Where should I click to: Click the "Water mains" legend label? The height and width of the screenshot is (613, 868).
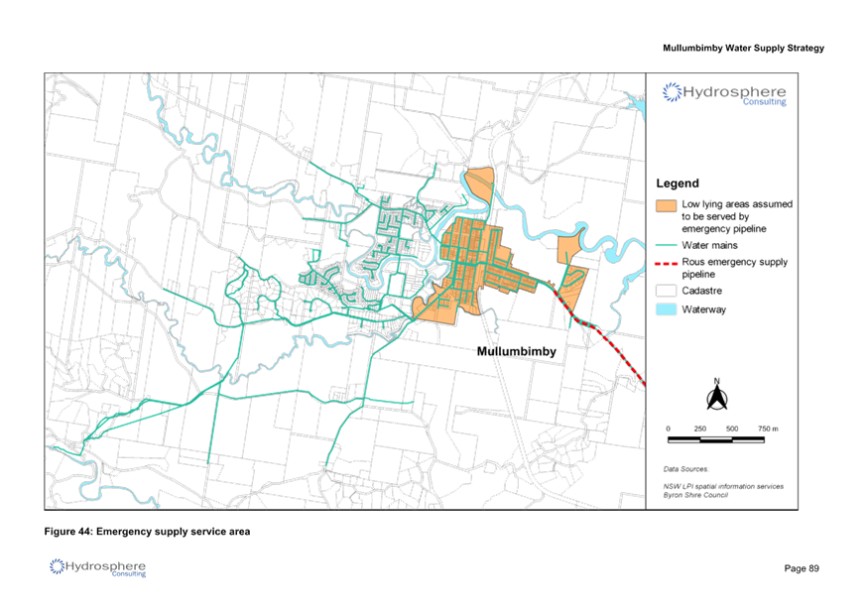click(x=709, y=245)
